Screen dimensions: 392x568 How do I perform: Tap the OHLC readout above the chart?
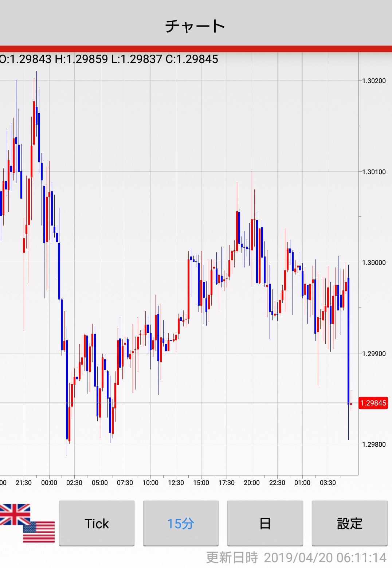pyautogui.click(x=109, y=59)
